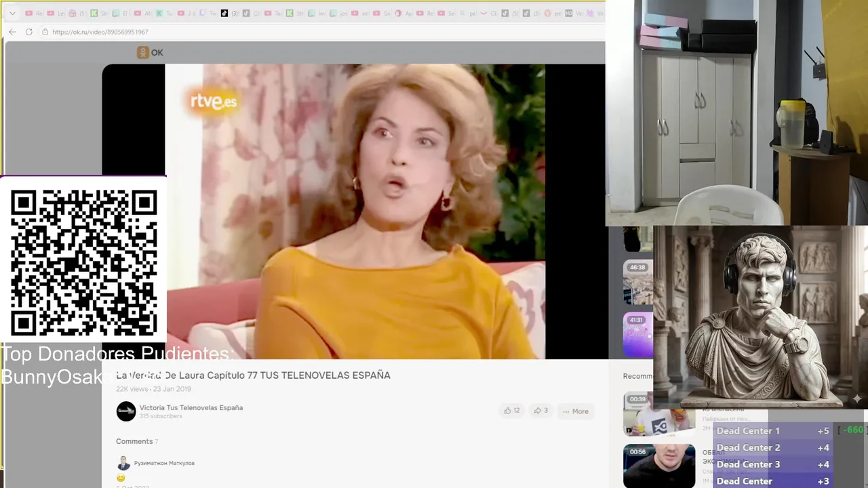Viewport: 868px width, 488px height.
Task: Click the orange OK logo
Action: point(150,52)
